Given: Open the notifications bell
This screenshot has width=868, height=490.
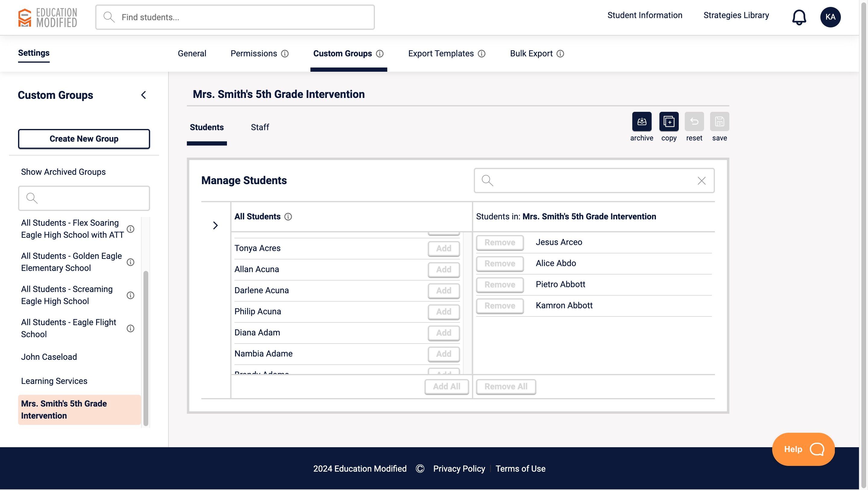Looking at the screenshot, I should pyautogui.click(x=799, y=17).
